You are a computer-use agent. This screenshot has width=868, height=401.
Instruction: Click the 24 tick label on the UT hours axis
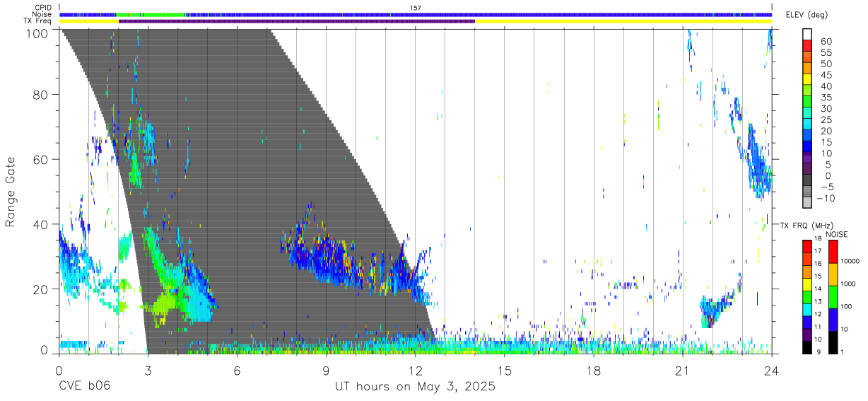[771, 371]
